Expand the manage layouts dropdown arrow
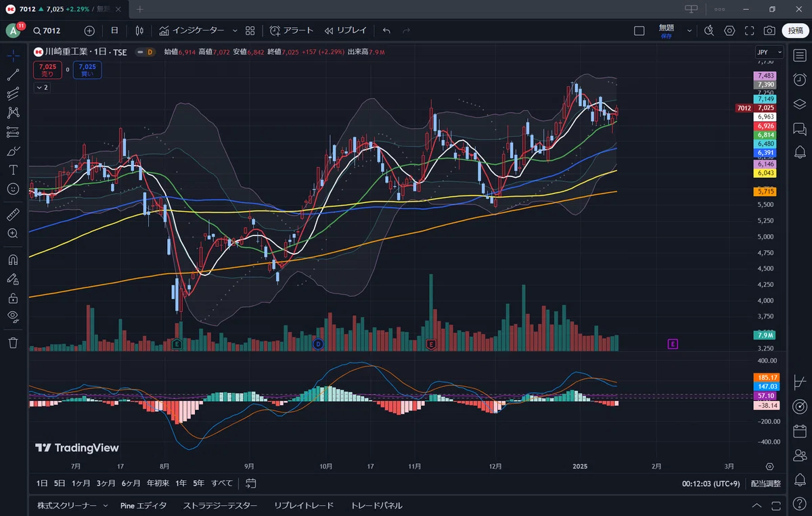 (690, 30)
